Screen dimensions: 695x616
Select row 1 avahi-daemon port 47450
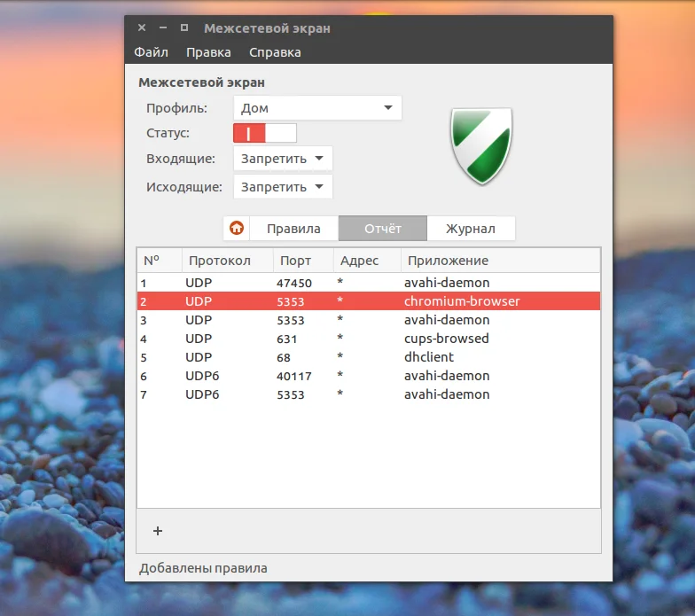369,283
